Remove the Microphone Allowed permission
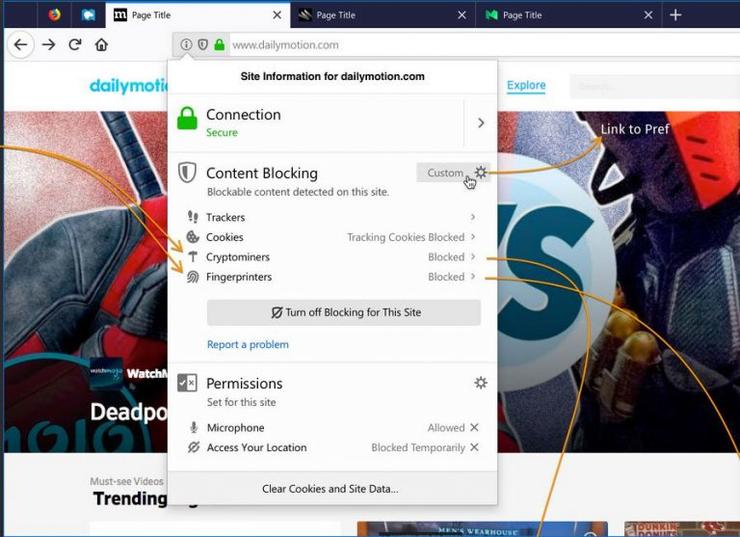740x537 pixels. click(x=474, y=428)
